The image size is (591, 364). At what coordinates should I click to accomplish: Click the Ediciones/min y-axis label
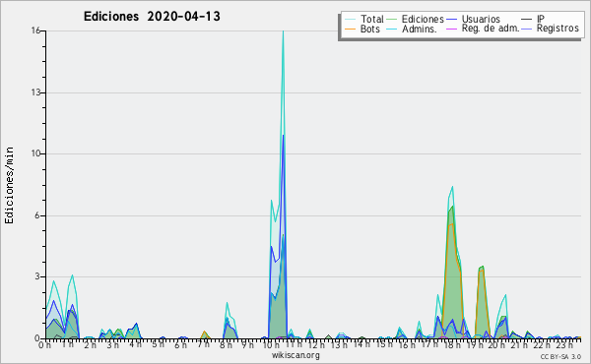tap(10, 185)
